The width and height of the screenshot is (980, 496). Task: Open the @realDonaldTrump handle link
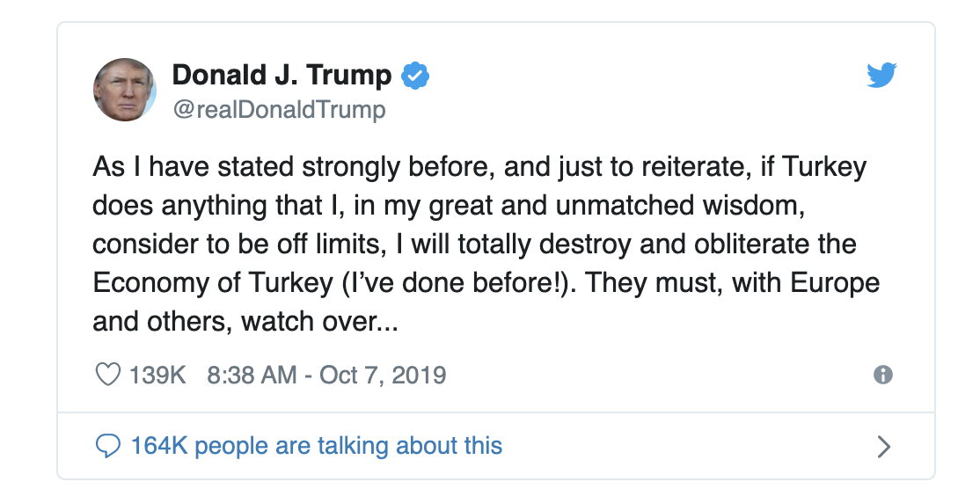click(278, 110)
